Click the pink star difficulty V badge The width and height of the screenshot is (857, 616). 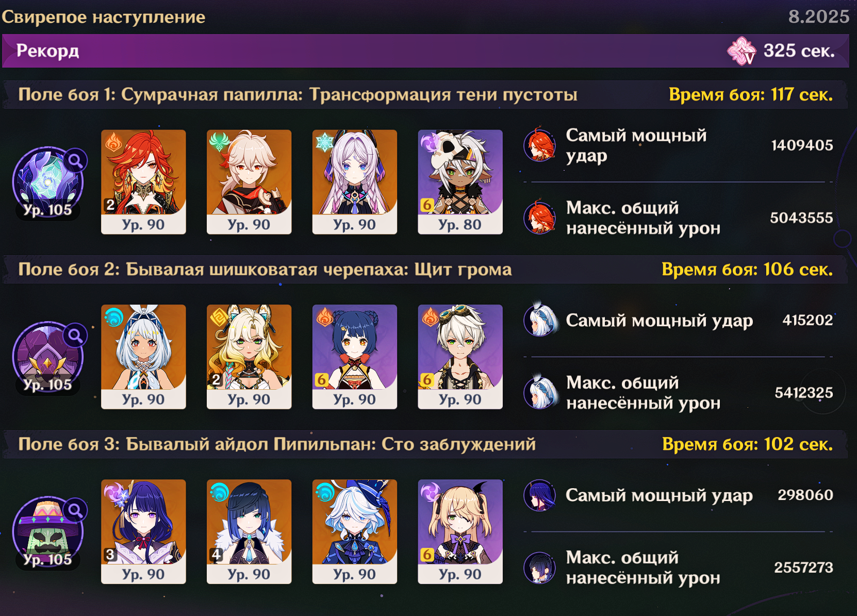pos(741,51)
